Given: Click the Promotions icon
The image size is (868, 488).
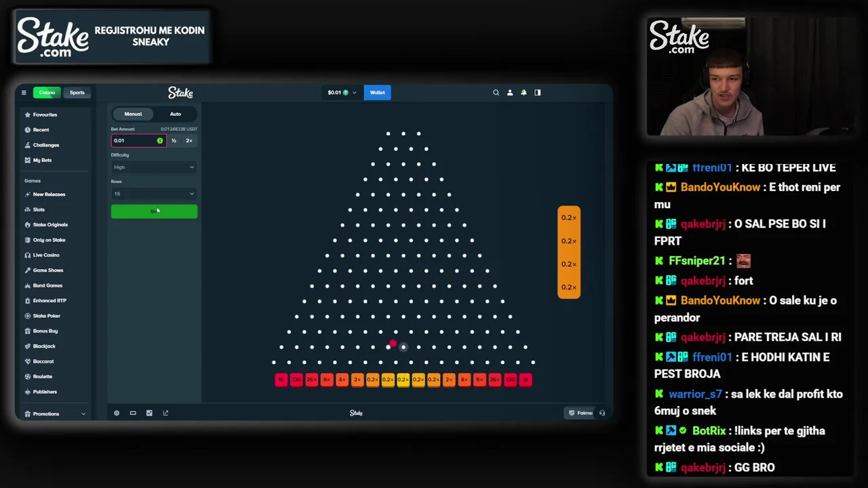Looking at the screenshot, I should 28,413.
